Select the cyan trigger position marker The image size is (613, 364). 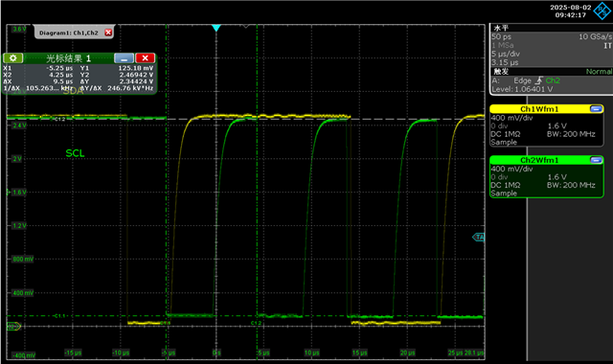coord(216,28)
